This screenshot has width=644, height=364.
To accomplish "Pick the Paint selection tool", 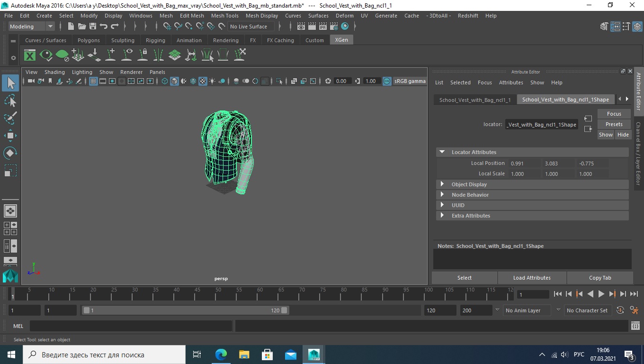I will click(x=10, y=118).
